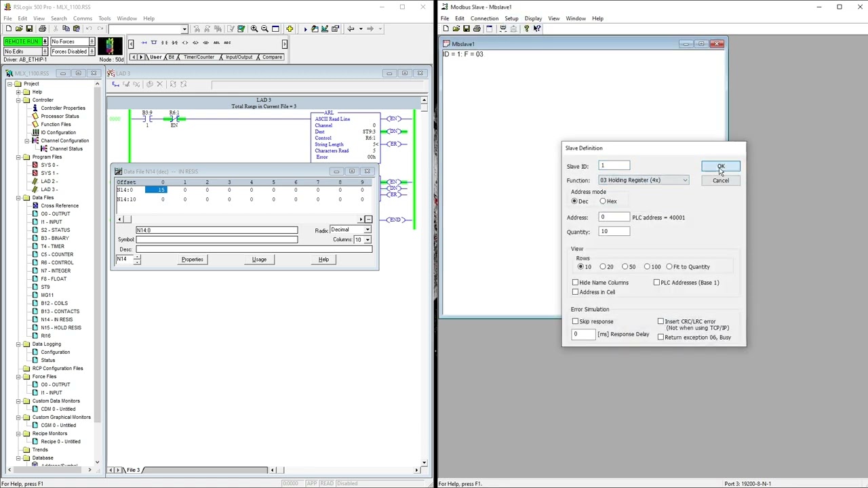The image size is (868, 488).
Task: Print from the RSLogix toolbar printer icon
Action: tap(42, 28)
